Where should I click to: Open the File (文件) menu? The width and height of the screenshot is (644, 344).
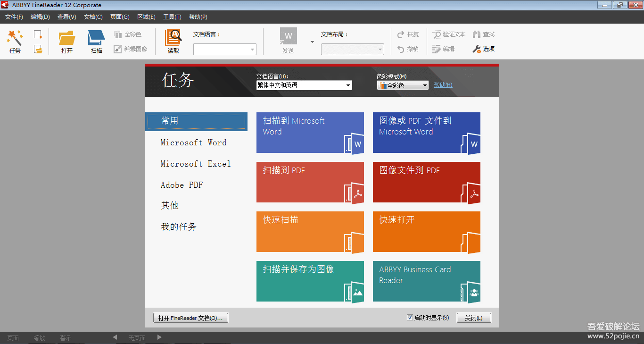(x=14, y=17)
